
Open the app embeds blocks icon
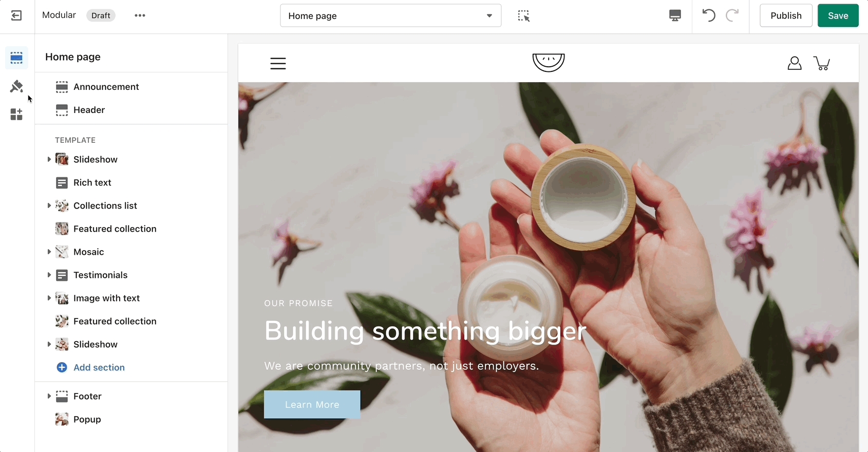(16, 114)
